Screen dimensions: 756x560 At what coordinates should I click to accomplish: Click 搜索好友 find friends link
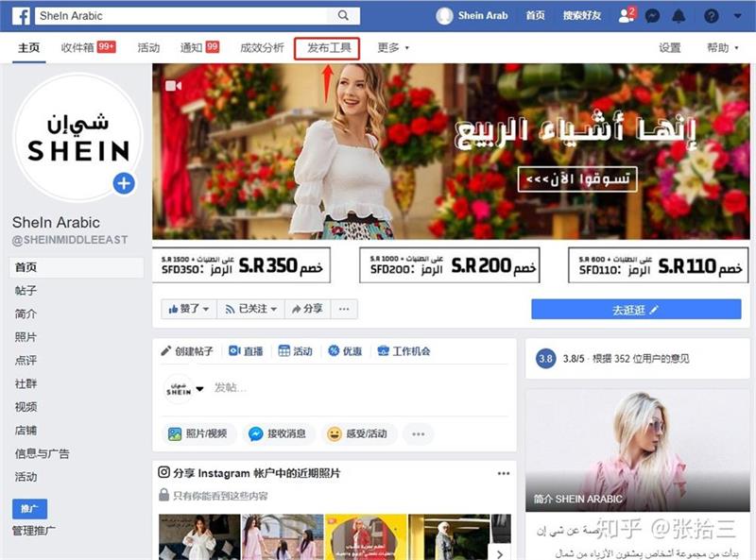(x=581, y=15)
